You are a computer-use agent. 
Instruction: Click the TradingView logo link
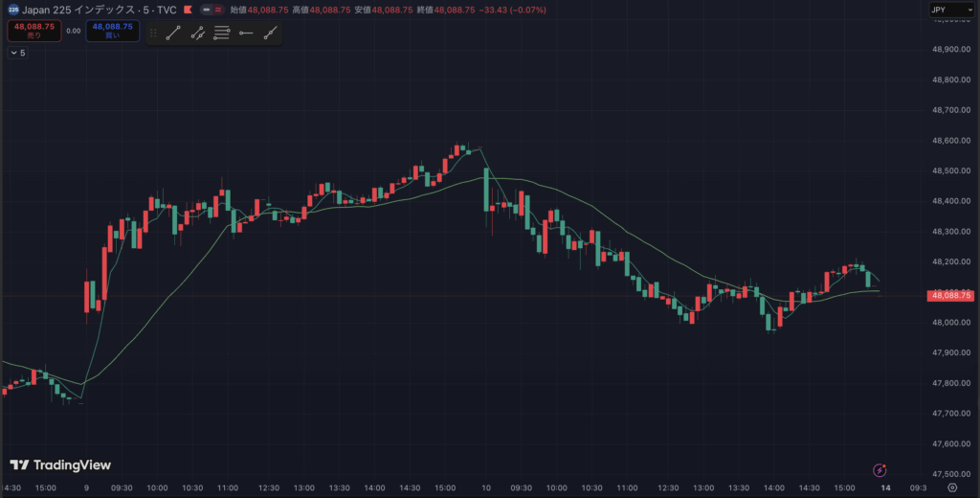coord(60,465)
